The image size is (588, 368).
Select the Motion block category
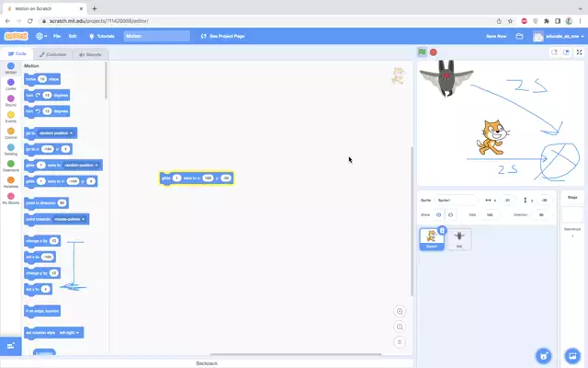tap(10, 68)
